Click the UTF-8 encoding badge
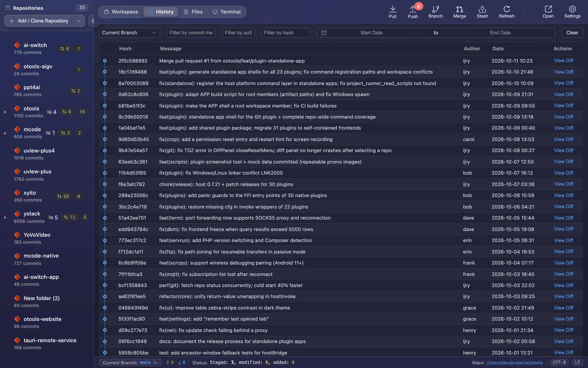588x368 pixels. click(559, 362)
